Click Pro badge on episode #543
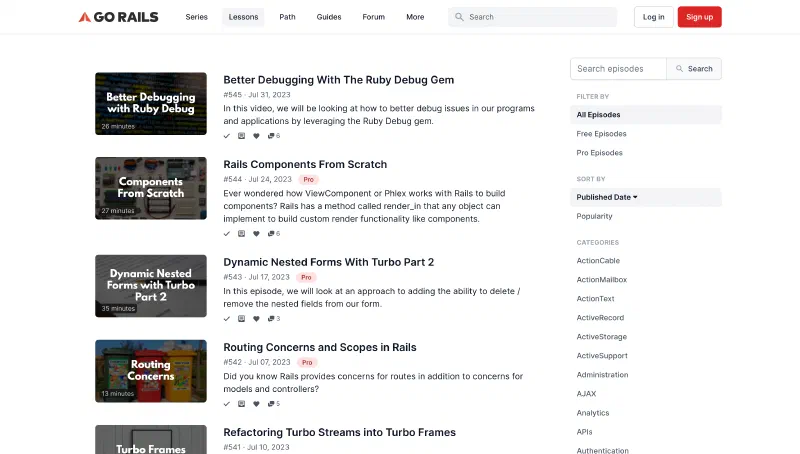 click(306, 278)
